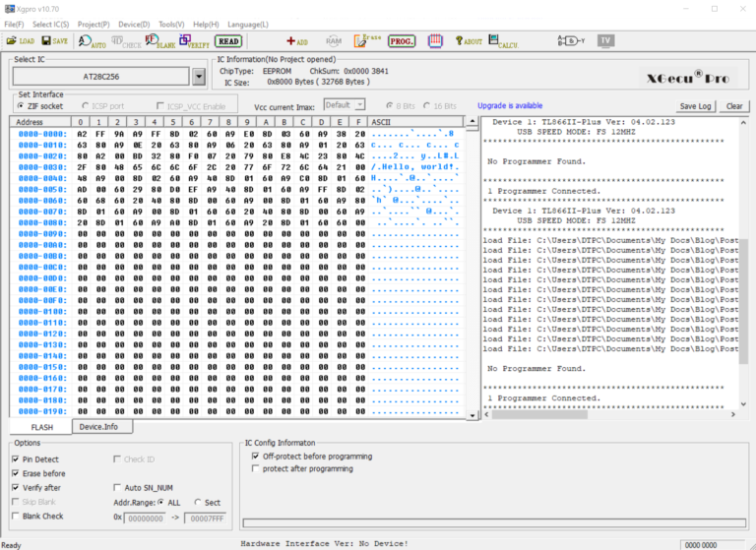Open the Device(D) menu
The height and width of the screenshot is (550, 756).
tap(134, 24)
